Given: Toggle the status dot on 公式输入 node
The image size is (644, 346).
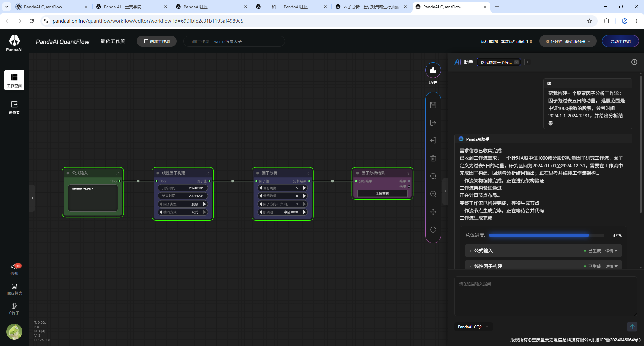Looking at the screenshot, I should point(68,173).
